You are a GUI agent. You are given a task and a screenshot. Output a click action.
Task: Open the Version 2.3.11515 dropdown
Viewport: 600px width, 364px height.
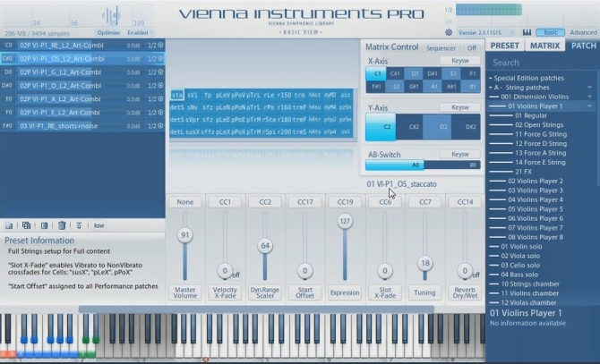[486, 32]
